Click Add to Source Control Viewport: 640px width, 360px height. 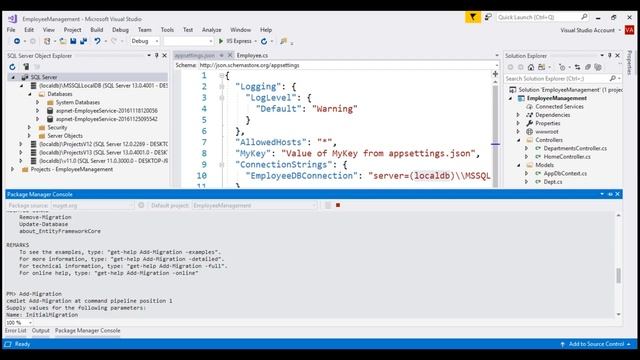(x=596, y=344)
